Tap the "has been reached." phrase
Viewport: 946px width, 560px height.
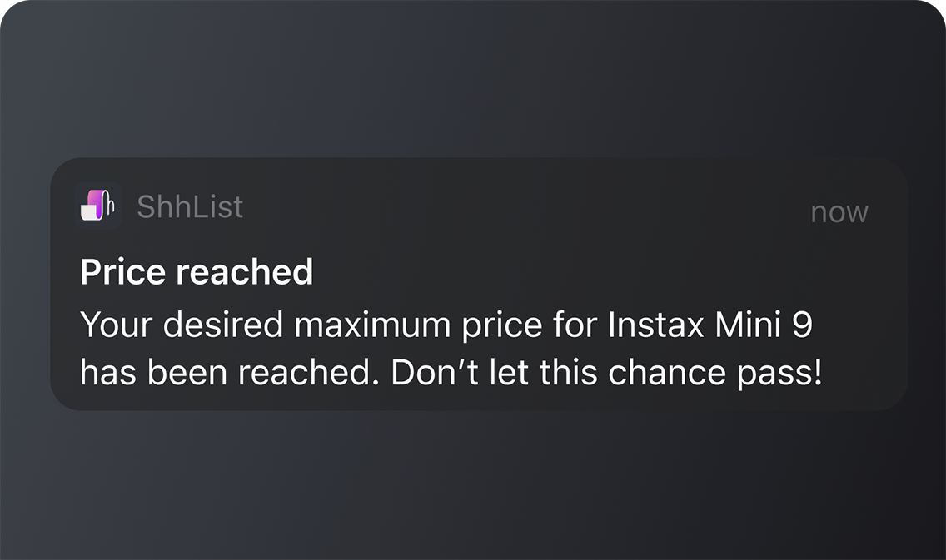231,372
